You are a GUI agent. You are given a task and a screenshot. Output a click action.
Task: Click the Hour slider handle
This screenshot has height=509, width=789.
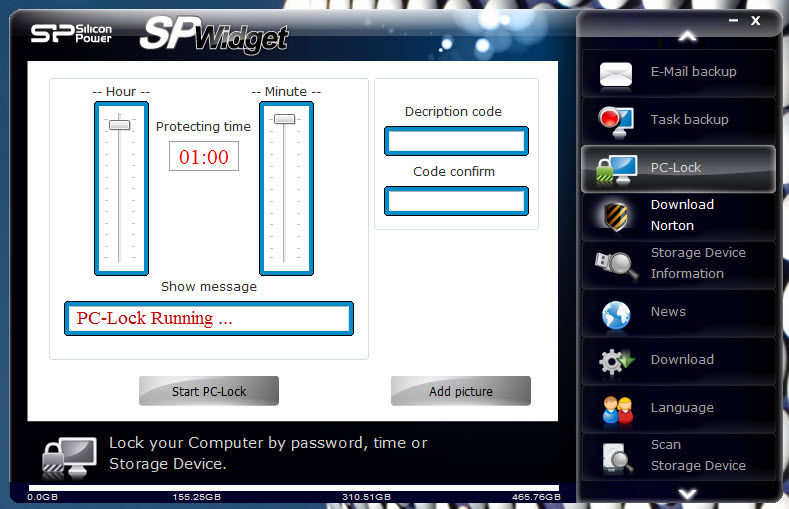120,124
